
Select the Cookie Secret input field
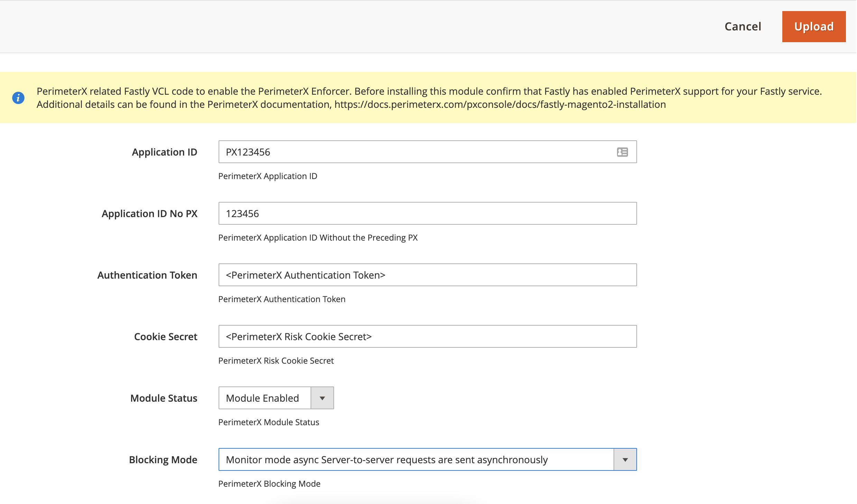427,337
